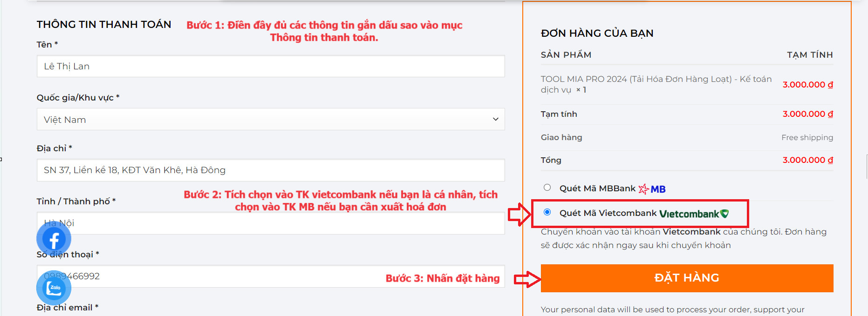Click the ĐƠN HÀNG CỦA BẠN heading
Image resolution: width=868 pixels, height=316 pixels.
click(597, 34)
